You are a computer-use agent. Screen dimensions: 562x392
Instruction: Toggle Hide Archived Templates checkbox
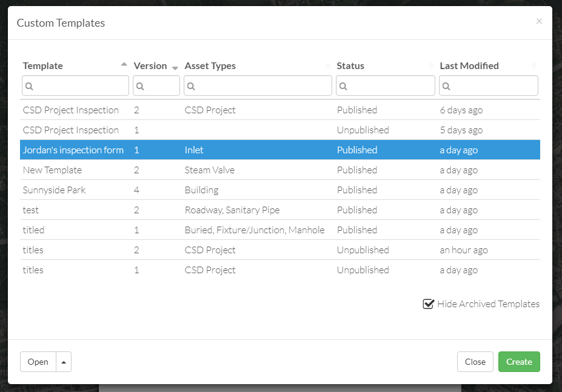click(428, 304)
